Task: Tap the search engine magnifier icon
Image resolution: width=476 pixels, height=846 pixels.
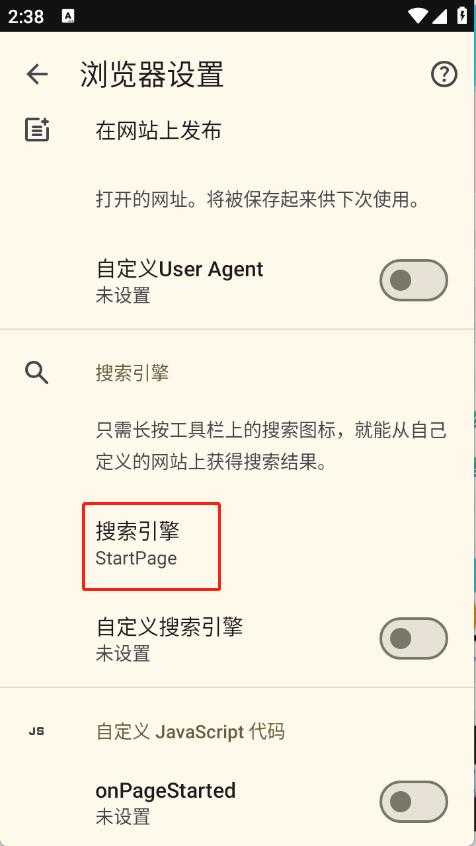Action: click(37, 373)
